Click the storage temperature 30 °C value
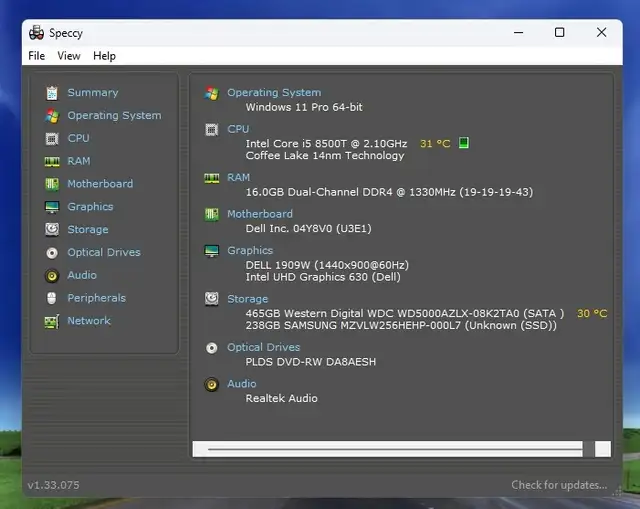This screenshot has width=640, height=509. [592, 313]
